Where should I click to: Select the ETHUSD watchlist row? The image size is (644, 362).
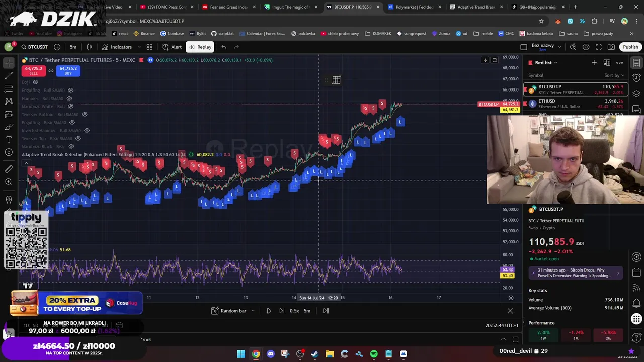(x=575, y=104)
